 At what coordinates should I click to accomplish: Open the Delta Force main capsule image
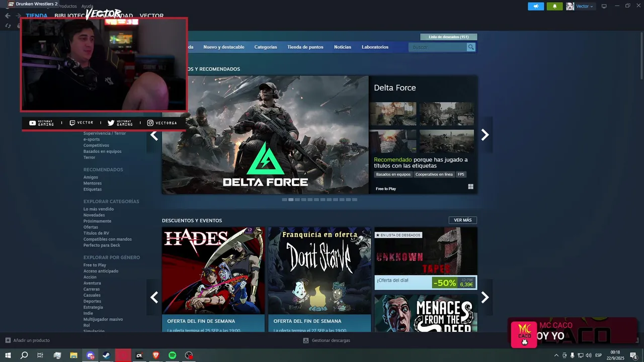(x=265, y=135)
